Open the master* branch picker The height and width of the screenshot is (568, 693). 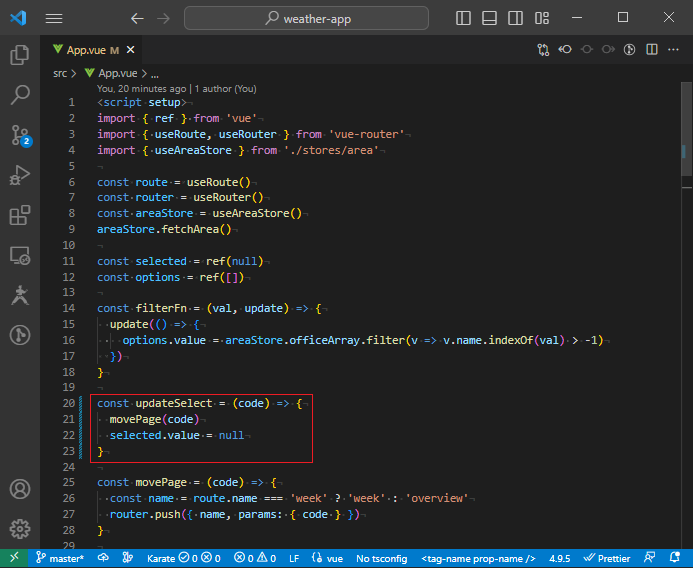[x=60, y=559]
